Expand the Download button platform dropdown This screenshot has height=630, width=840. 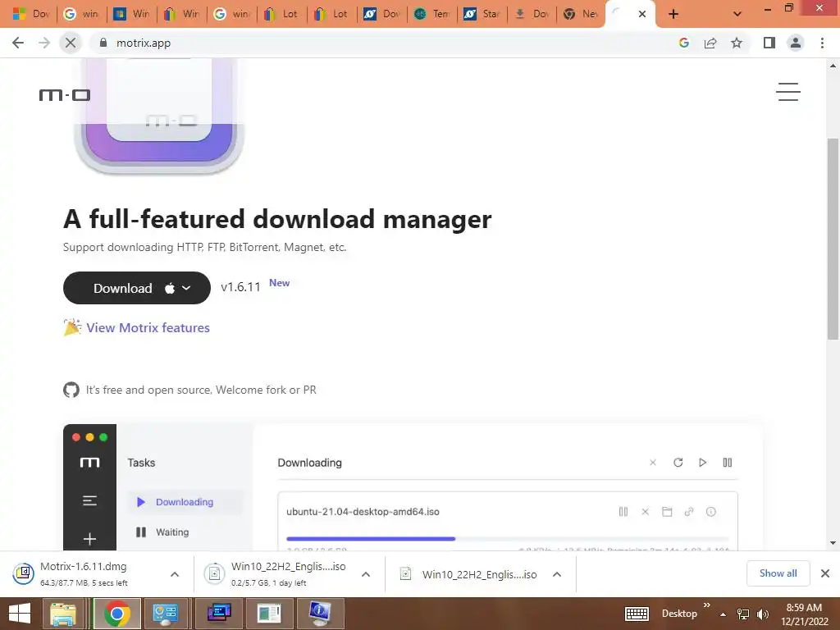[x=186, y=288]
